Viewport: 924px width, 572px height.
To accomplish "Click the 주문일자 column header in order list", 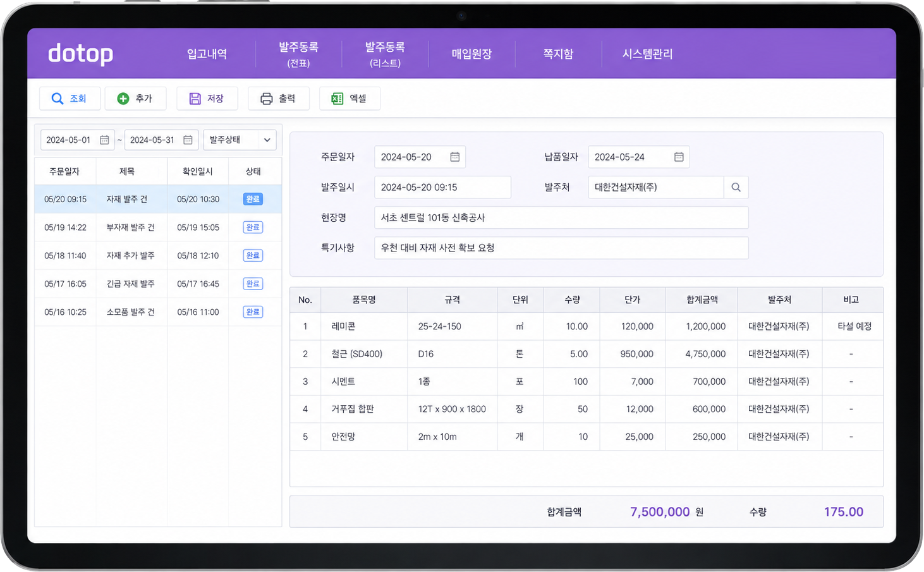I will (x=64, y=171).
